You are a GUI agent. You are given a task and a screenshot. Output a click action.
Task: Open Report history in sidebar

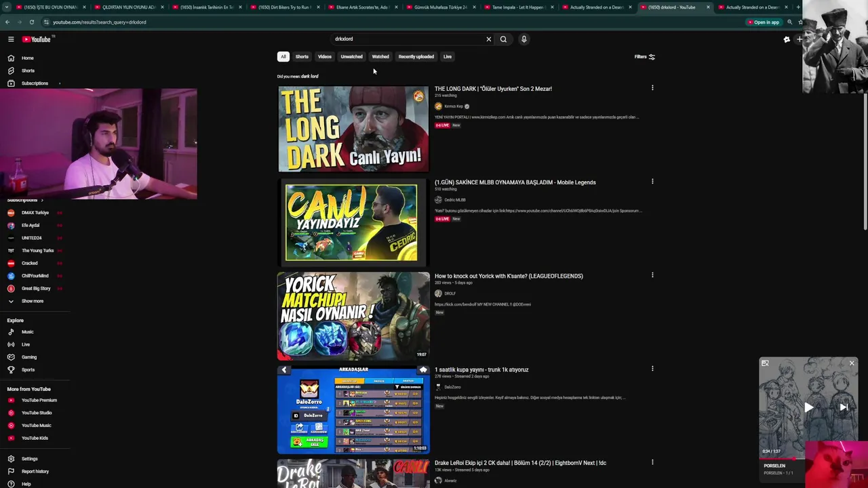click(x=35, y=472)
